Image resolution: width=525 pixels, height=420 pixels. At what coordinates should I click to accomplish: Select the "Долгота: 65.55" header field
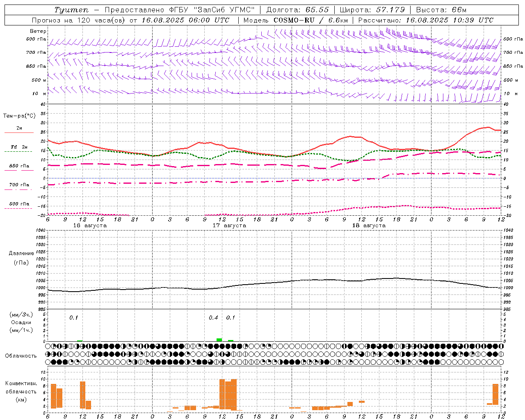(x=298, y=10)
